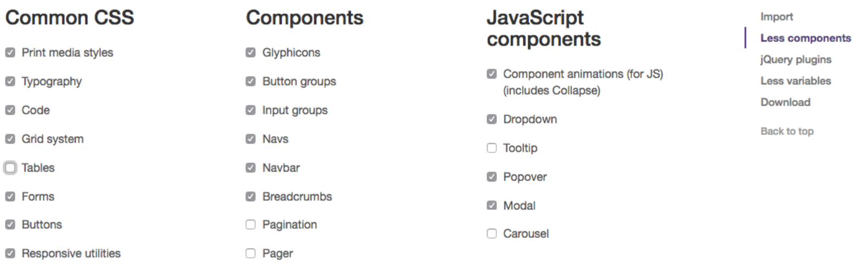Image resolution: width=868 pixels, height=270 pixels.
Task: Check the Carousel checkbox
Action: (x=491, y=234)
